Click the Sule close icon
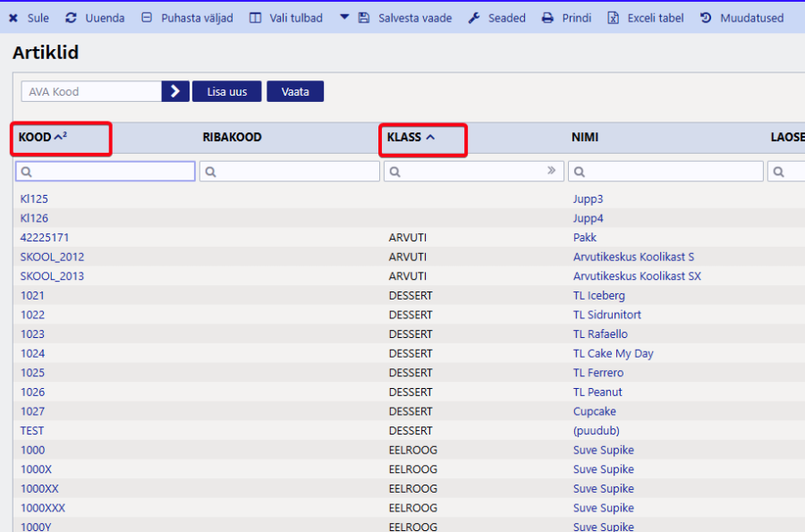The height and width of the screenshot is (532, 805). pos(13,18)
